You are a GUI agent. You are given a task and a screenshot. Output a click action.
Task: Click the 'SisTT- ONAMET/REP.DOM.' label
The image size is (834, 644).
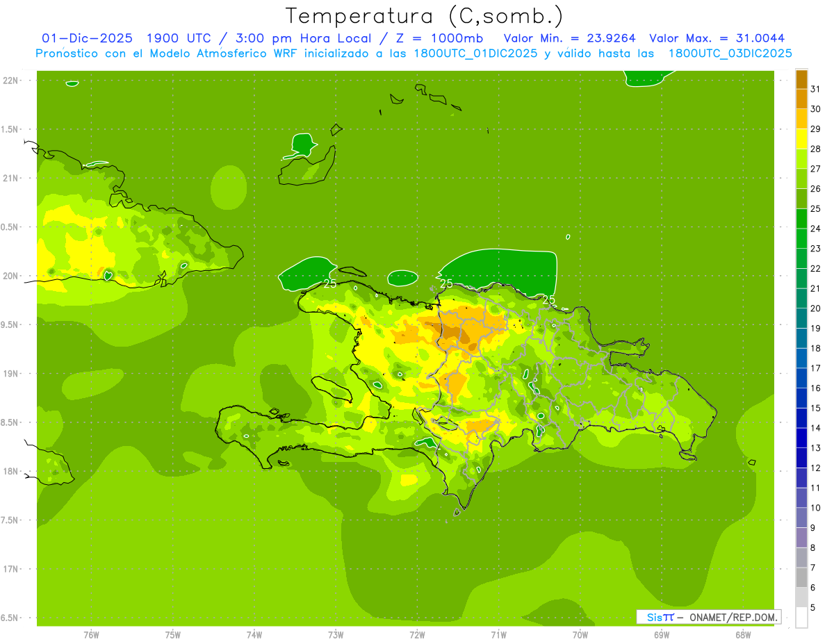[x=708, y=617]
